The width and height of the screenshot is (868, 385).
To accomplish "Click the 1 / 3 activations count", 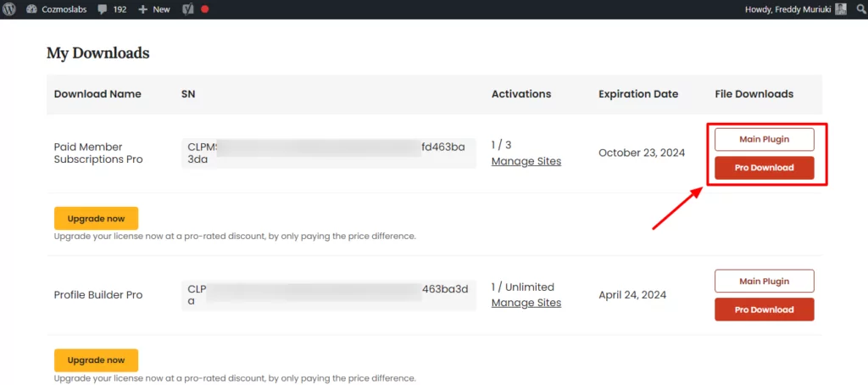I will pos(502,145).
